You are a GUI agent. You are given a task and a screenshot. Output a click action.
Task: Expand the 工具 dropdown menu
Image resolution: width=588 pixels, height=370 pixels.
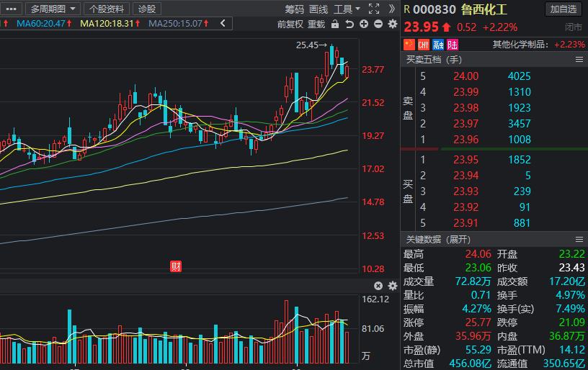pyautogui.click(x=347, y=9)
